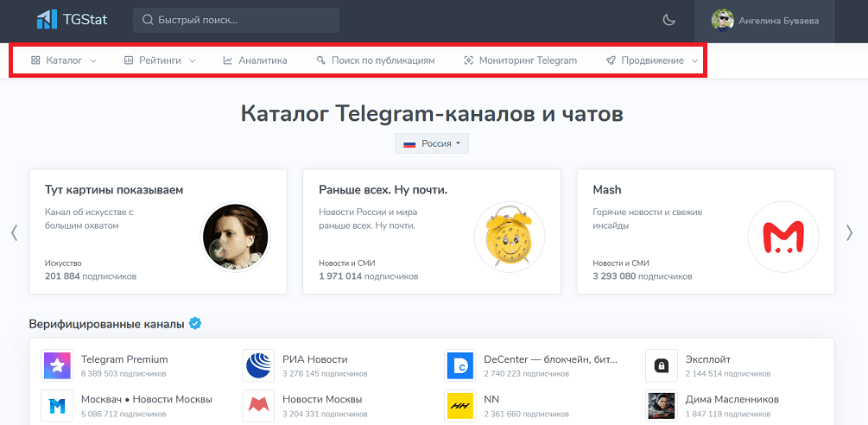Screen dimensions: 868x425
Task: Expand the Продвижение menu chevron
Action: coord(694,60)
